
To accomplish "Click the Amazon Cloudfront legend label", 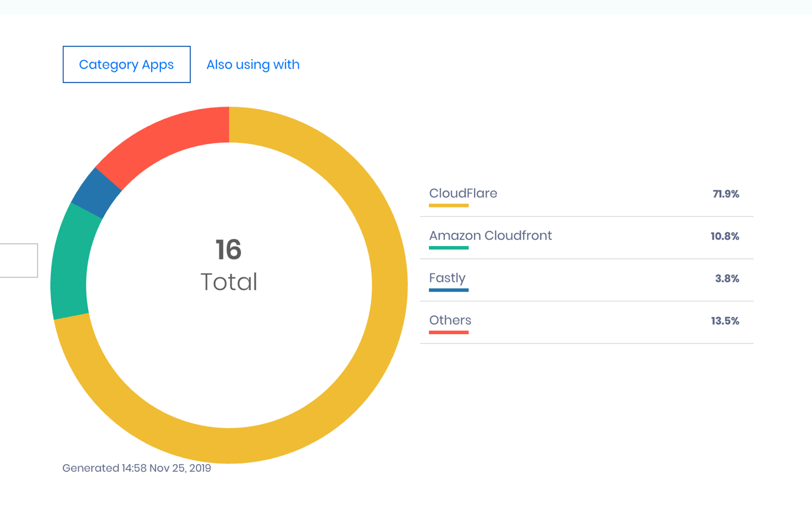I will point(490,235).
